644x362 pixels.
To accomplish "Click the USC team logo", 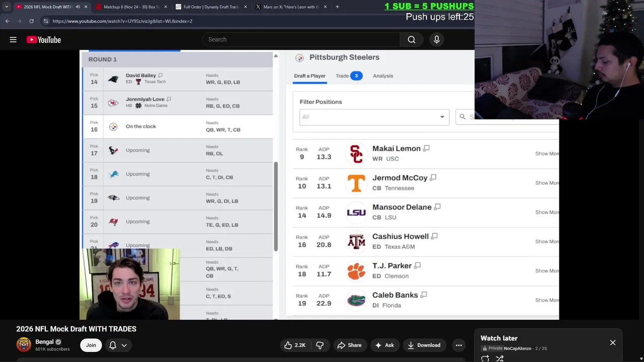I will [356, 154].
